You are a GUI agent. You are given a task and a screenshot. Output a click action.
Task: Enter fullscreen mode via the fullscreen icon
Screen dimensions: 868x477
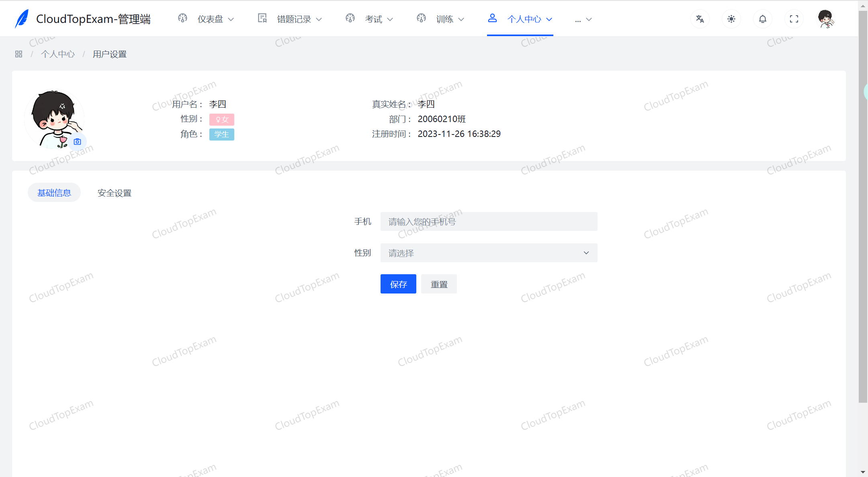[x=794, y=18]
